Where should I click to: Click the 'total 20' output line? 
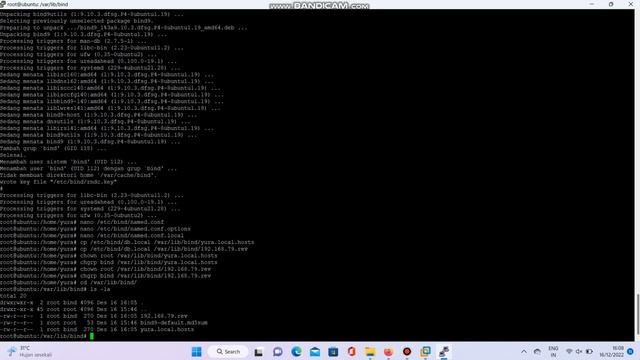(x=13, y=296)
